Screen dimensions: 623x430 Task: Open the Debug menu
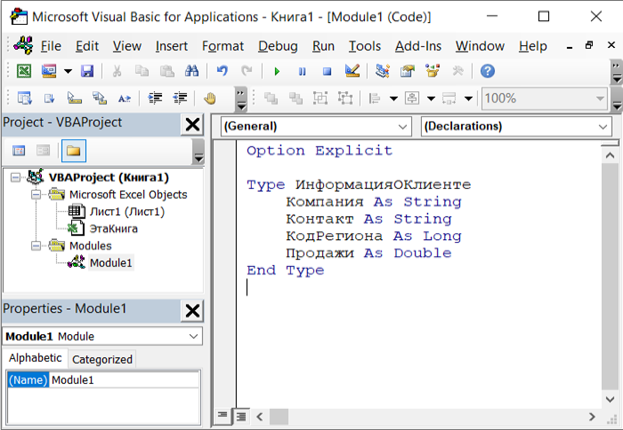pyautogui.click(x=278, y=46)
